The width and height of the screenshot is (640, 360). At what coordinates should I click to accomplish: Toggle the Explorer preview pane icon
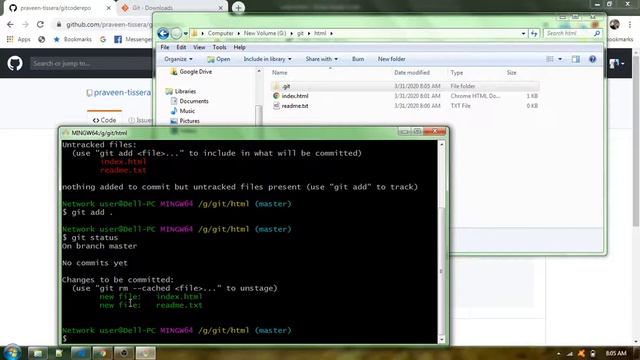tap(576, 59)
